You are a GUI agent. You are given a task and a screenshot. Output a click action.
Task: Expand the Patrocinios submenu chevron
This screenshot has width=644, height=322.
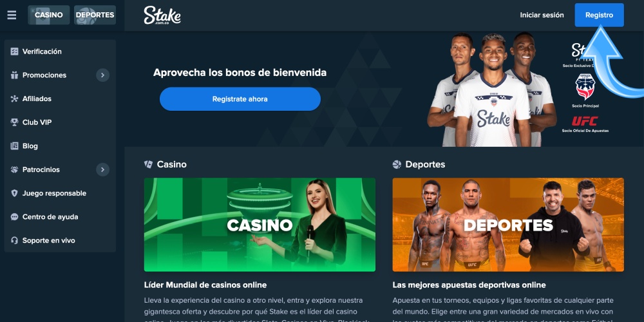102,169
